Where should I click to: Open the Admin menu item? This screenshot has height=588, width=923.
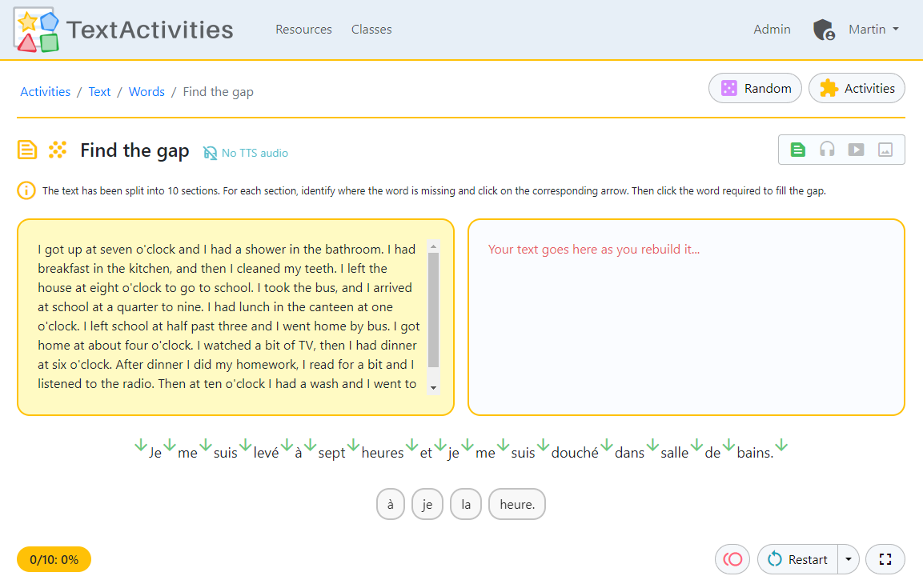click(x=772, y=30)
